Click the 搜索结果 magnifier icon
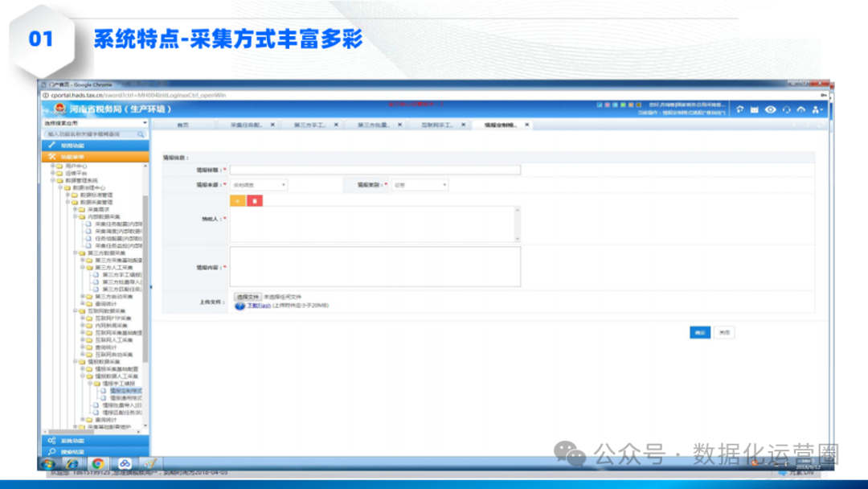868x489 pixels. (51, 452)
